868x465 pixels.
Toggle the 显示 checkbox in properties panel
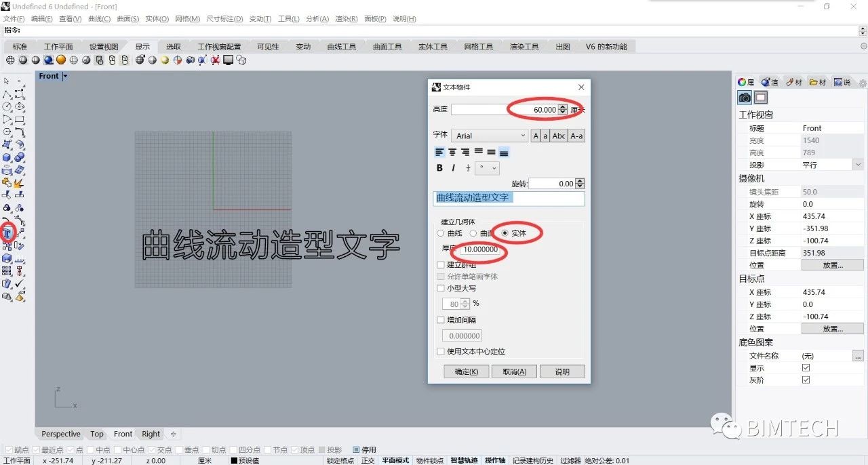[806, 368]
